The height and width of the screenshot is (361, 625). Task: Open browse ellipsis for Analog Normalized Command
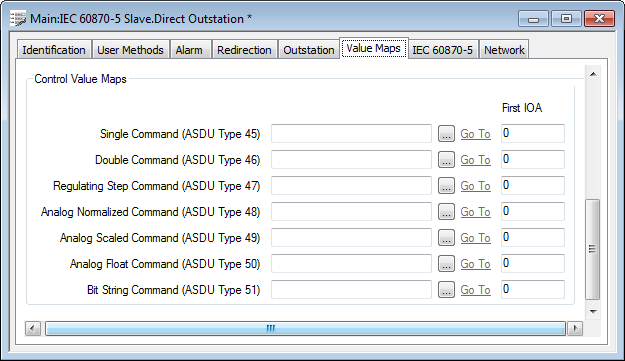pos(446,212)
